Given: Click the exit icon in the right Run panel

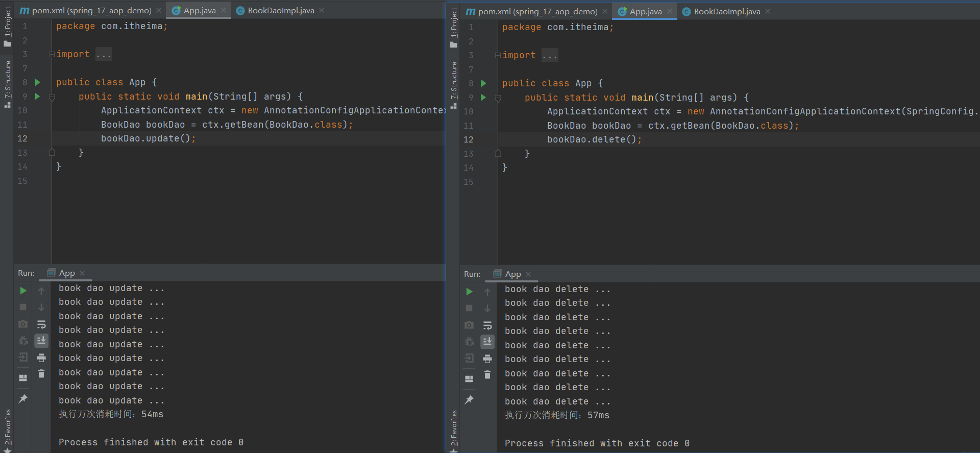Looking at the screenshot, I should point(469,358).
